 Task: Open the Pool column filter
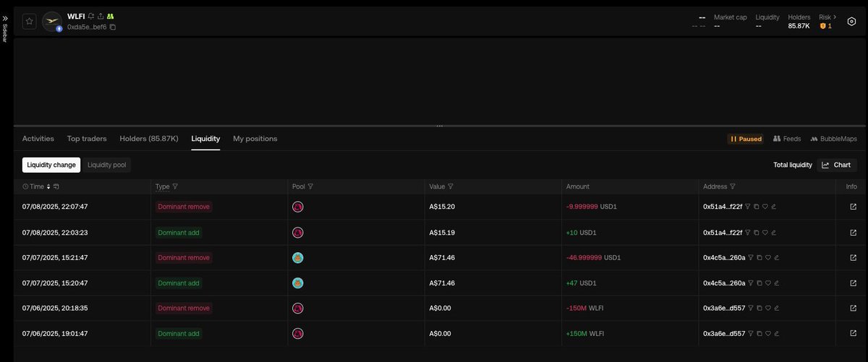tap(310, 186)
